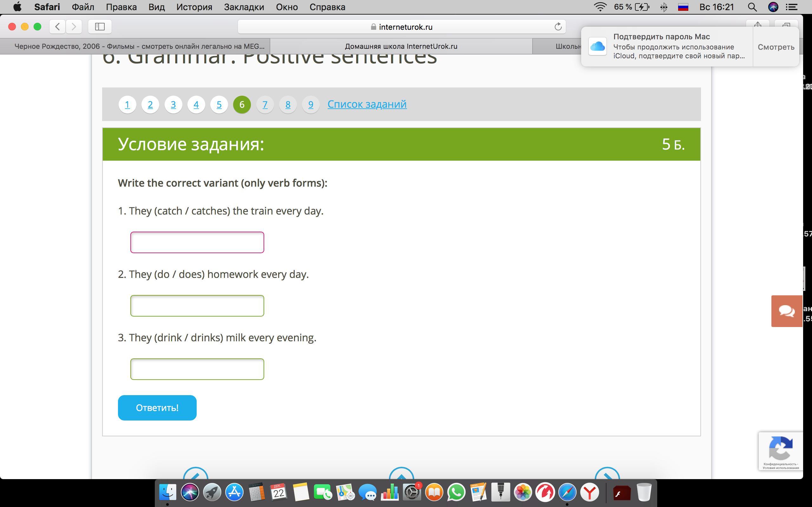812x507 pixels.
Task: Go to task number 7
Action: [x=265, y=105]
